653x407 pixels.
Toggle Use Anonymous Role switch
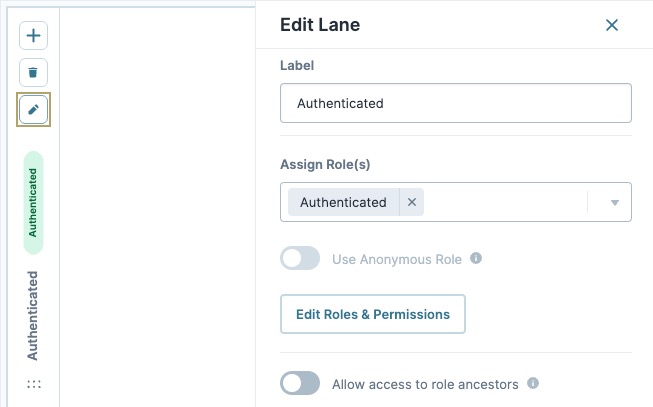(300, 258)
